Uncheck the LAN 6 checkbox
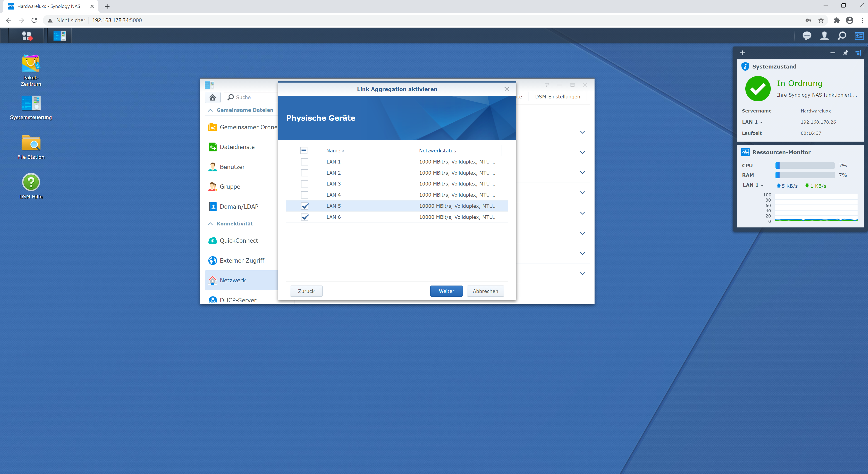 (304, 217)
